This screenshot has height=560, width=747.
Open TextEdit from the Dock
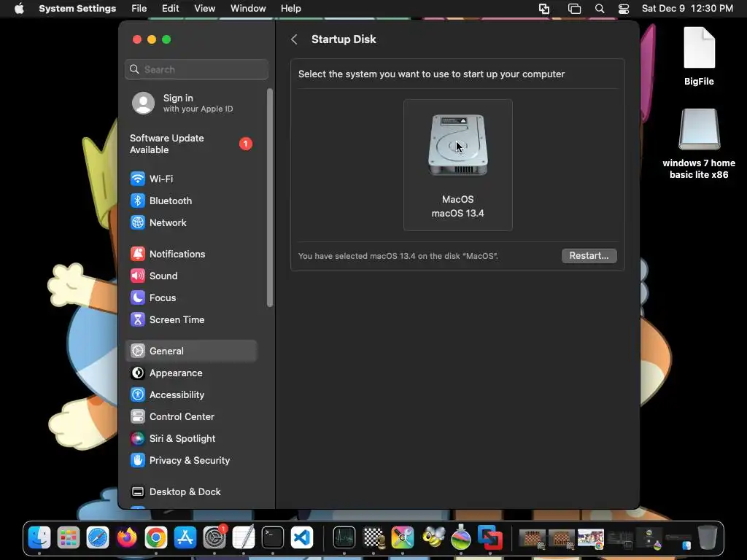244,538
